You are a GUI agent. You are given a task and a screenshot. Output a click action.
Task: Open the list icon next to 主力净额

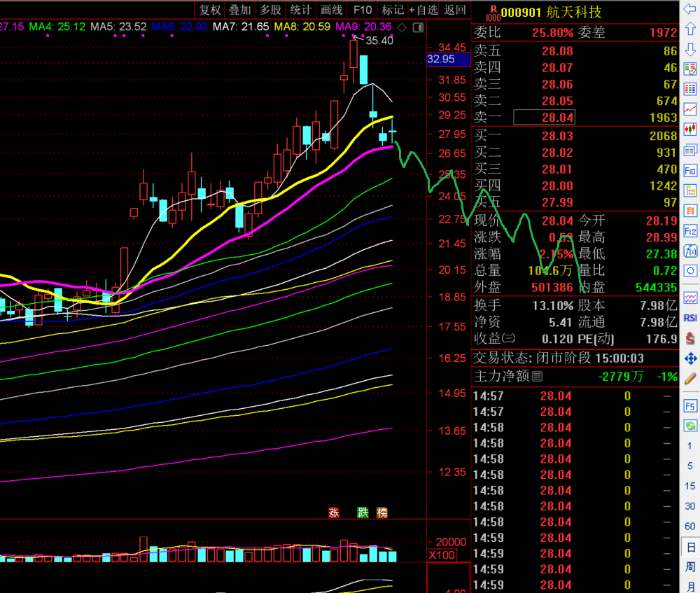coord(538,377)
